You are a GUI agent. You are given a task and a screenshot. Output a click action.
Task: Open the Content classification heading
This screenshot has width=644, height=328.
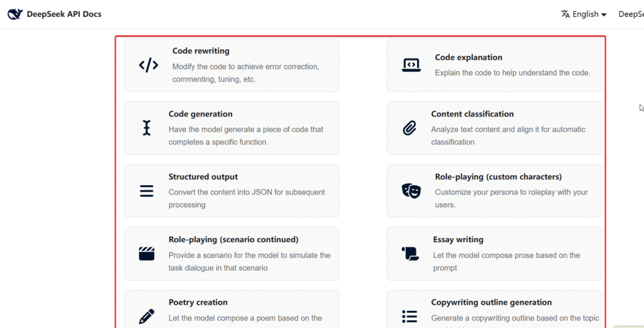point(472,114)
